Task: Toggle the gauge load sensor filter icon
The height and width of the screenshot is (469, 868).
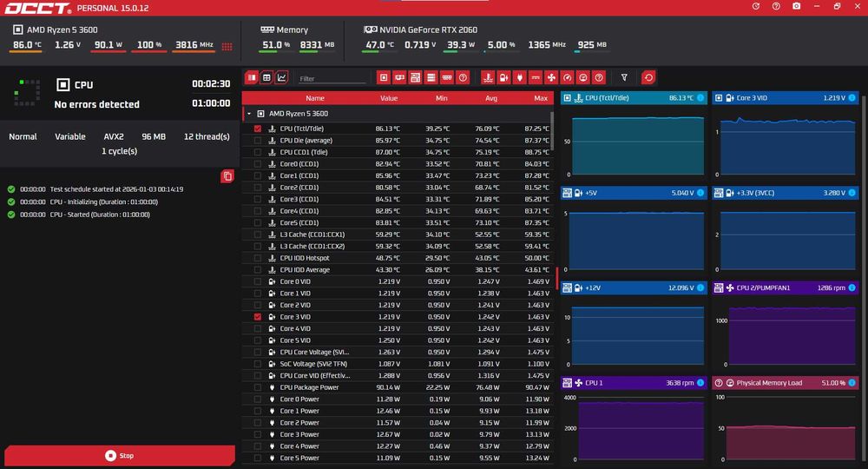Action: tap(567, 77)
